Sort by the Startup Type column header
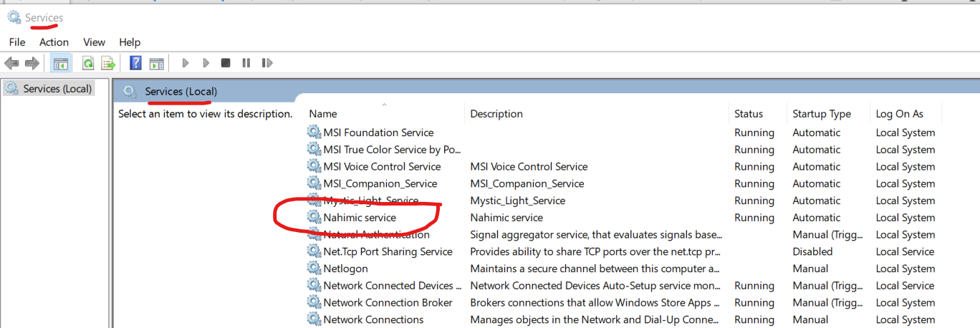980x328 pixels. (x=822, y=114)
